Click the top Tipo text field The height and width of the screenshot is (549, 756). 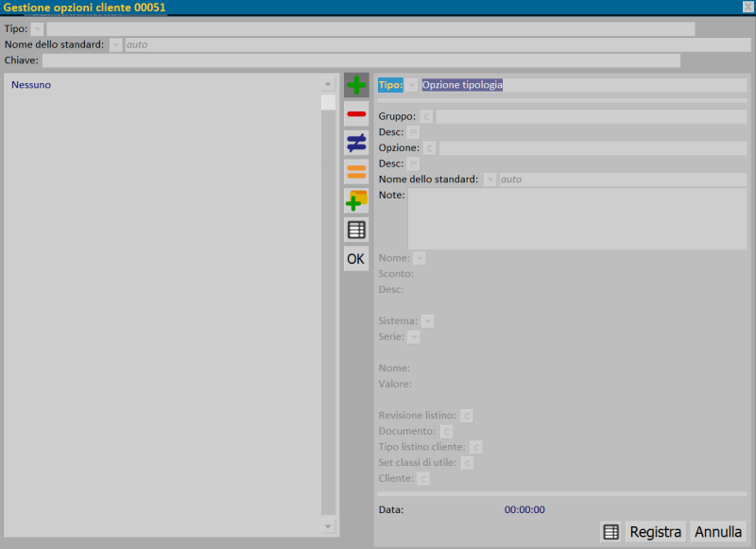370,29
